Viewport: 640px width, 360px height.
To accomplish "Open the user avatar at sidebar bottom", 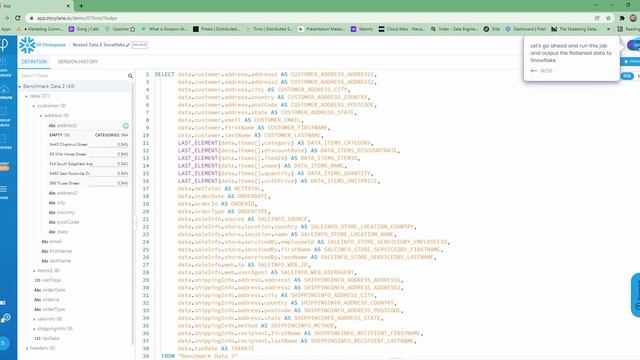I will click(x=4, y=343).
